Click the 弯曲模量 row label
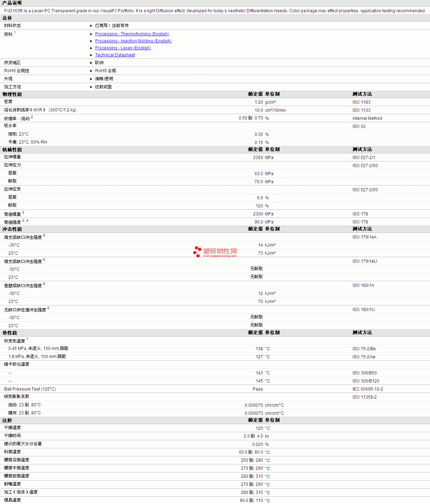 [12, 214]
